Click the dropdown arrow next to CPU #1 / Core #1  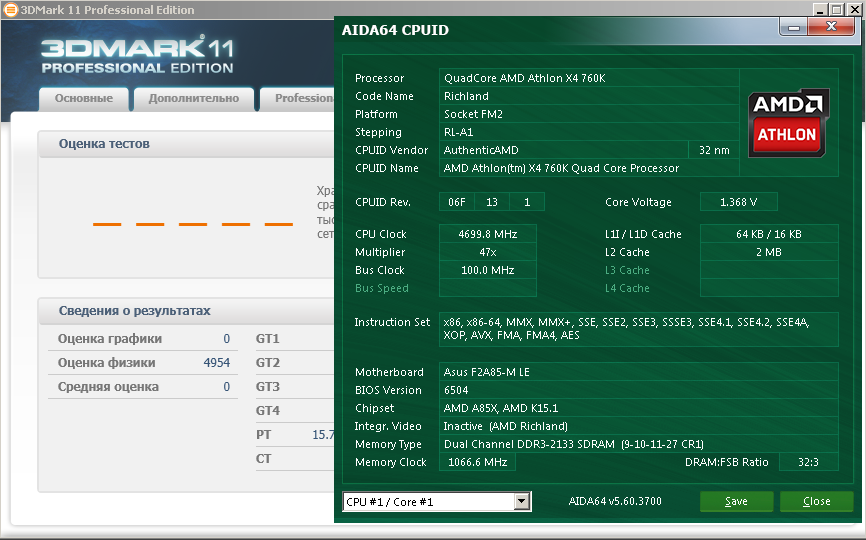(x=521, y=501)
